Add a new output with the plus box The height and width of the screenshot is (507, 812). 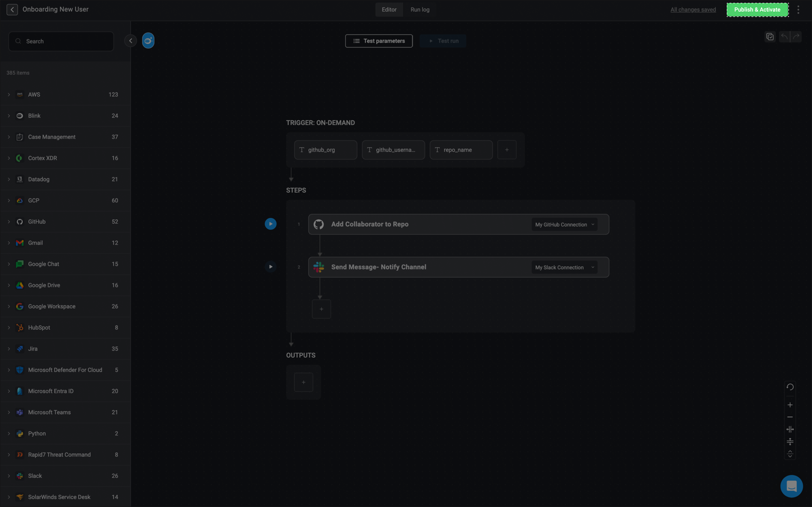(x=304, y=382)
